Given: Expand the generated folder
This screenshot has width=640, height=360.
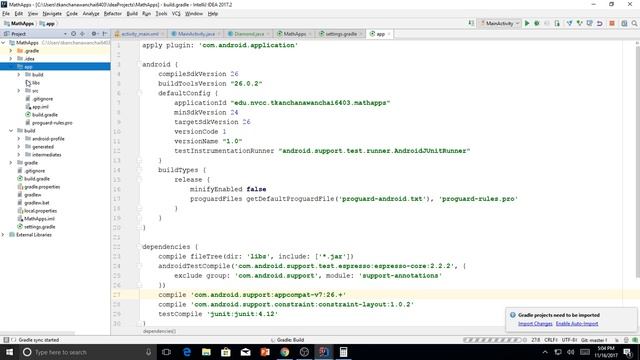Looking at the screenshot, I should pos(19,147).
